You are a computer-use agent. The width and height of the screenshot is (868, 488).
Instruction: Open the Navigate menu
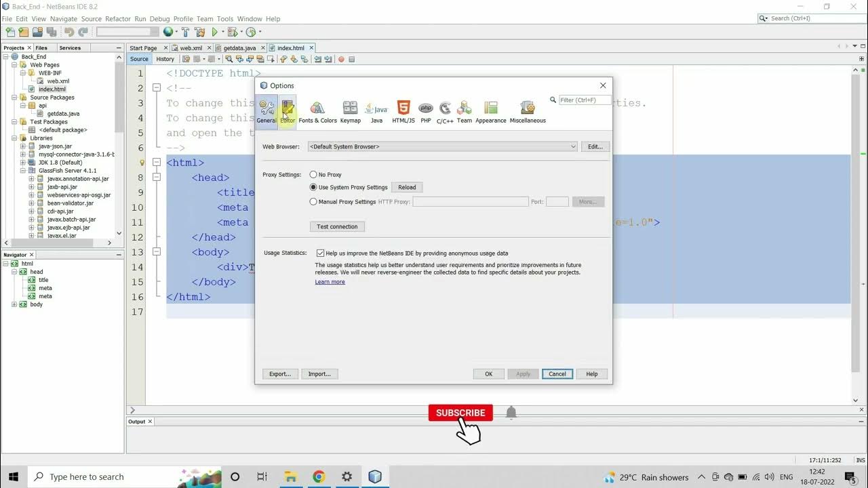(x=64, y=19)
